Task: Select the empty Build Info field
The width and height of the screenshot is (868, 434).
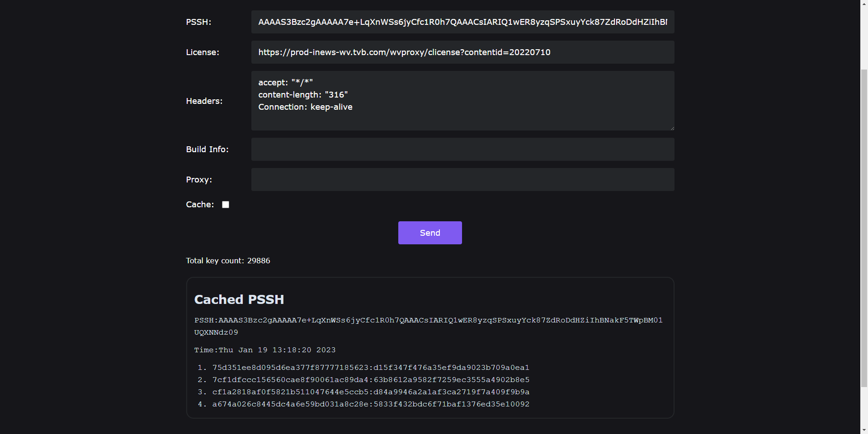Action: point(462,149)
